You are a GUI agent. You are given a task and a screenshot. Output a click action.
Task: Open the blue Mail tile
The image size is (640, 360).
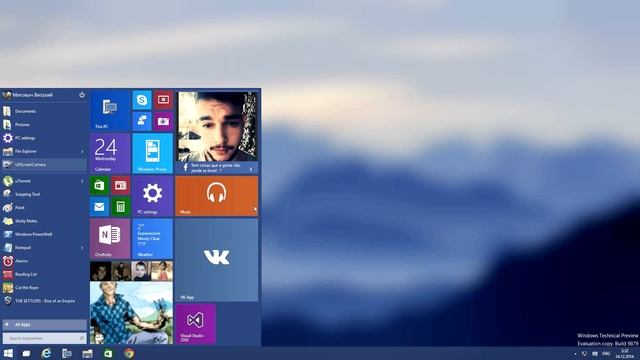pos(99,207)
